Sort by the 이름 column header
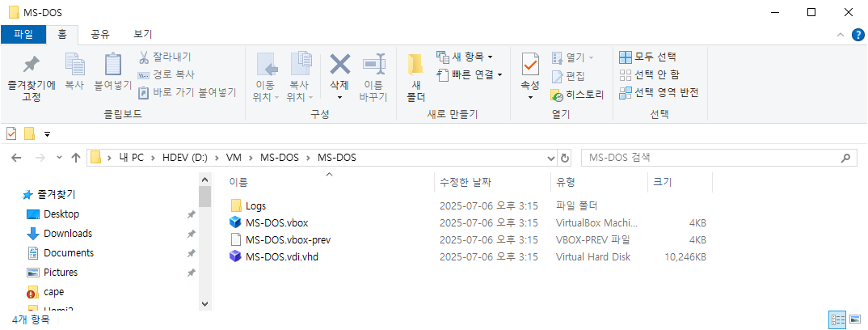868x330 pixels. point(330,182)
